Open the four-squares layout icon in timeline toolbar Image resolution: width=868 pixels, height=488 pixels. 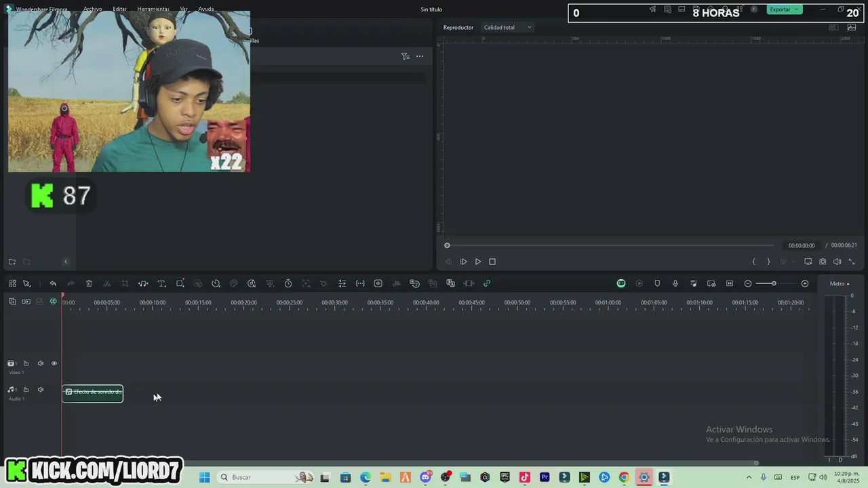coord(12,283)
